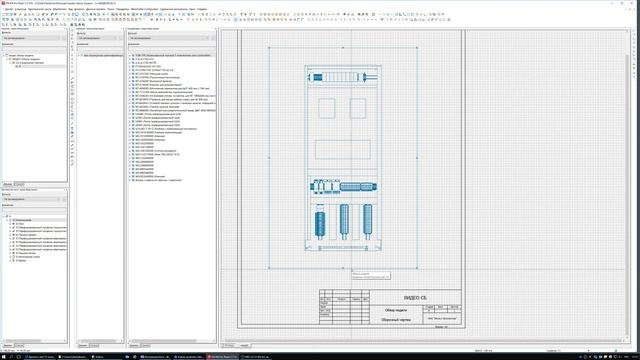Open the Проект menu
This screenshot has height=360, width=640.
point(9,9)
